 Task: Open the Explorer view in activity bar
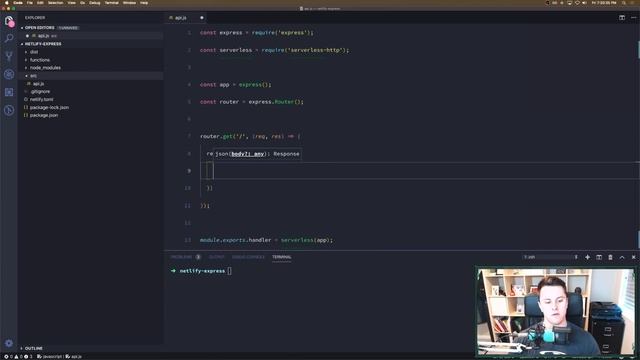click(9, 20)
